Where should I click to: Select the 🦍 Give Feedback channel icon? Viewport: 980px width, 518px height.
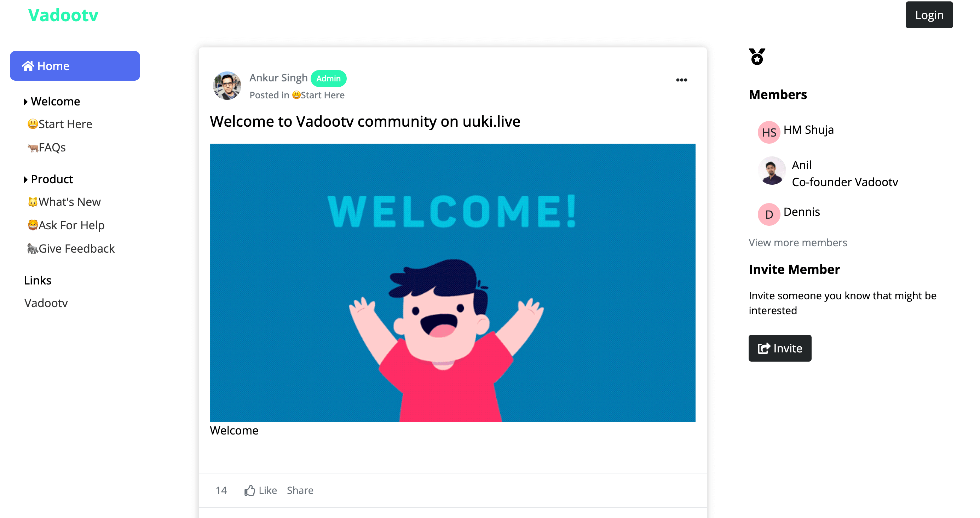click(34, 248)
